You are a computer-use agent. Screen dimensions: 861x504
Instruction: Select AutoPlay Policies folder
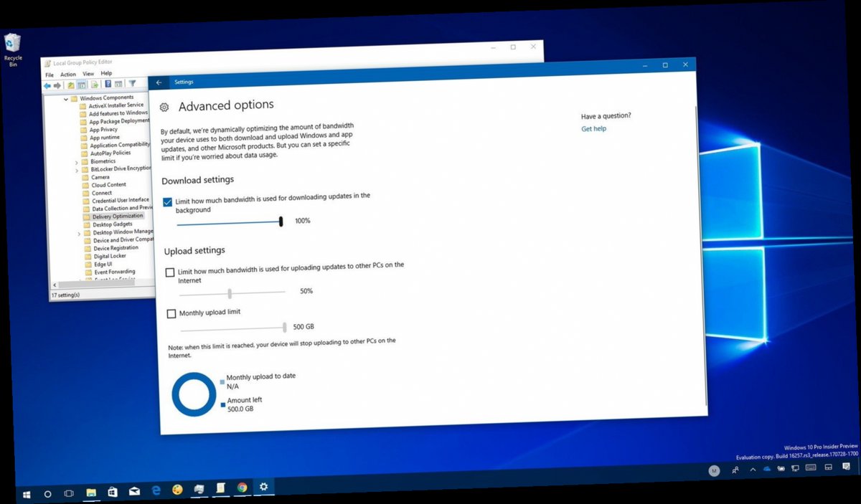point(110,153)
